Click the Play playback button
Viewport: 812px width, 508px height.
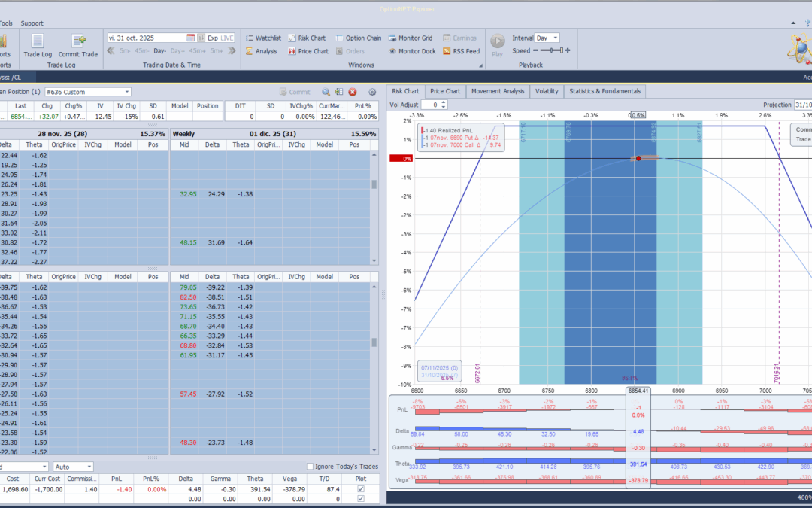497,45
